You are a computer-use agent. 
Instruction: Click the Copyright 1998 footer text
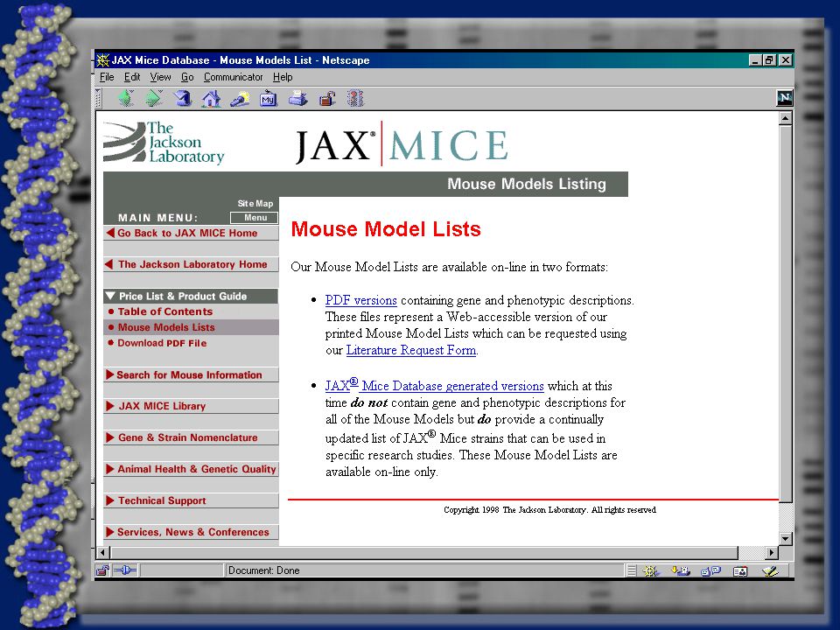[x=549, y=510]
